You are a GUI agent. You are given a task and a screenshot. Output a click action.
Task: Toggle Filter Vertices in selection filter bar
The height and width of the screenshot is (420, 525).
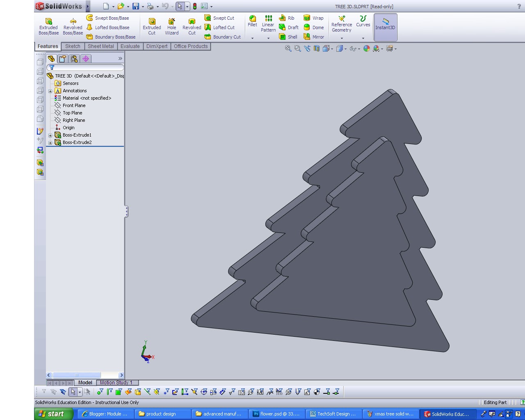tap(100, 392)
